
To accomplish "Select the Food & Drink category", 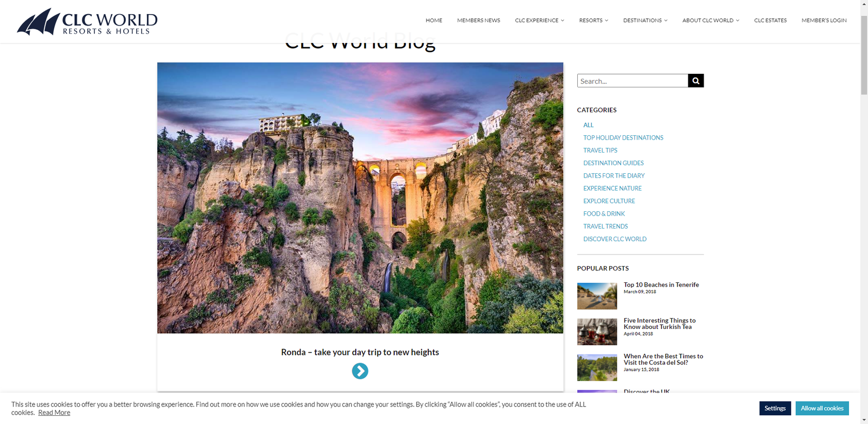I will pos(604,214).
